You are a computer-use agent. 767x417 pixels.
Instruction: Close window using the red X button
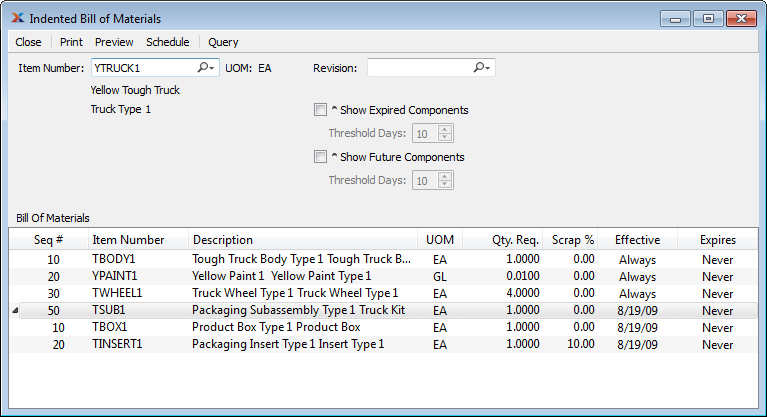click(740, 18)
